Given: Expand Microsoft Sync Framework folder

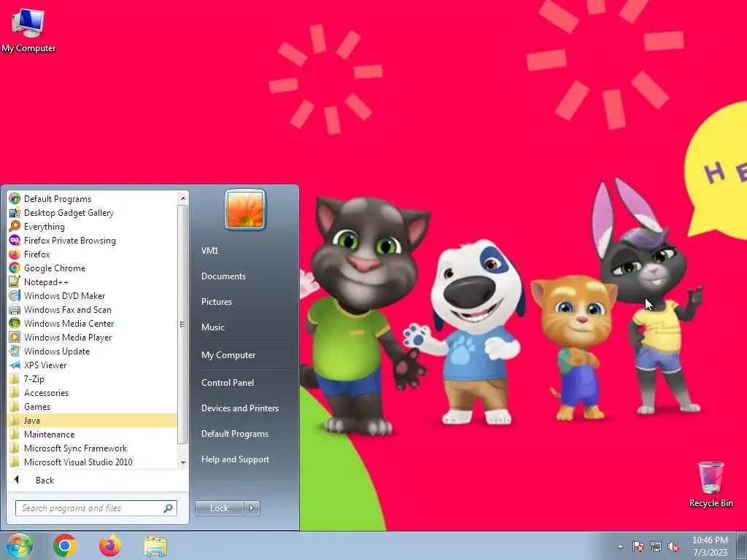Looking at the screenshot, I should [x=92, y=448].
